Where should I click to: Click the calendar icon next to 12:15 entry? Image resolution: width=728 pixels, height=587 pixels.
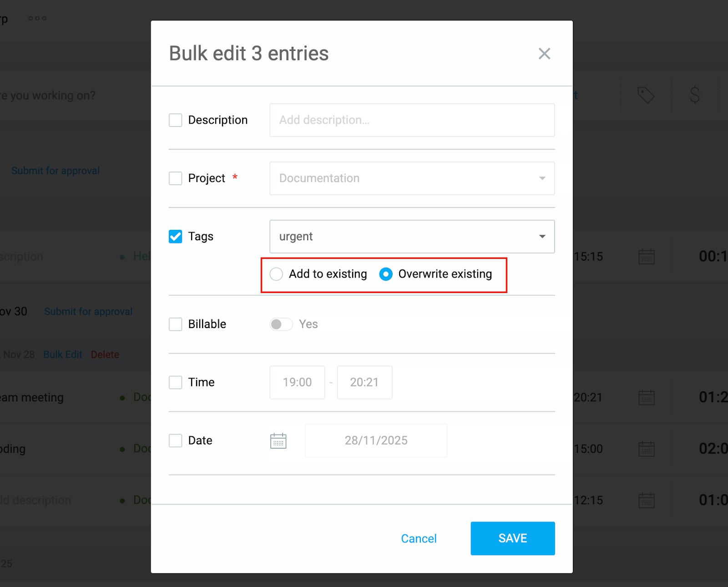(647, 500)
